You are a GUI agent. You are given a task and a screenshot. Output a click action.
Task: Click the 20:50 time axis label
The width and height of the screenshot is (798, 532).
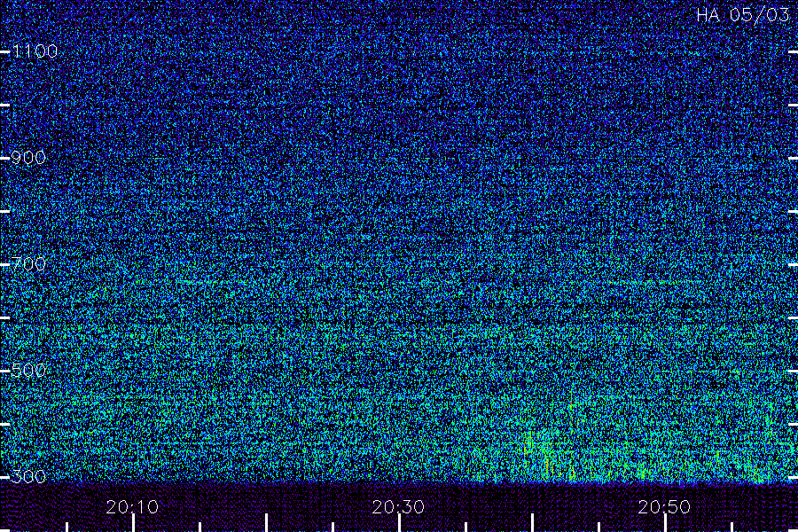tap(664, 507)
